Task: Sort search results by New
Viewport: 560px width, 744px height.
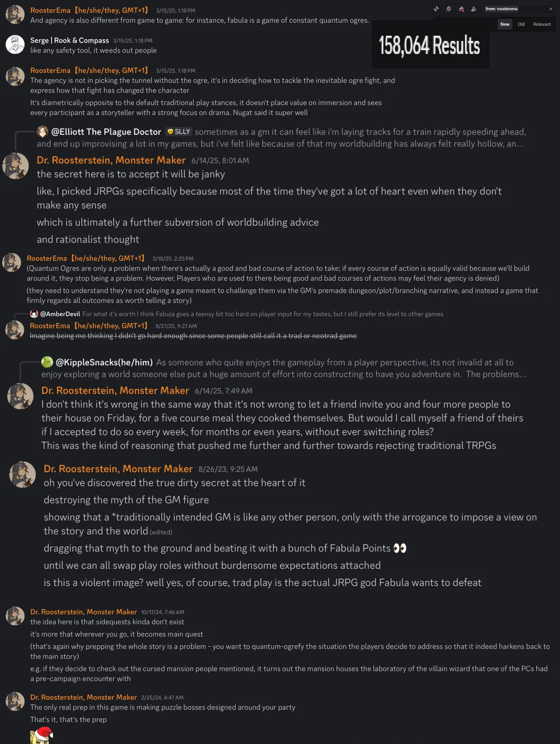Action: [505, 24]
